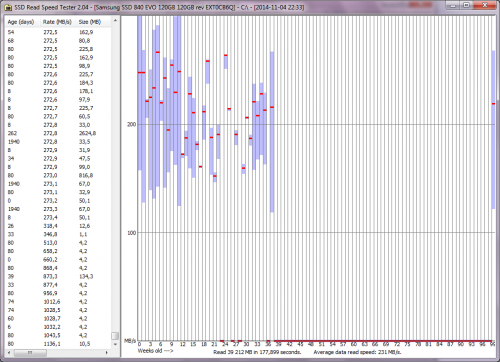Select the row with size 816,8 MB

click(x=58, y=175)
